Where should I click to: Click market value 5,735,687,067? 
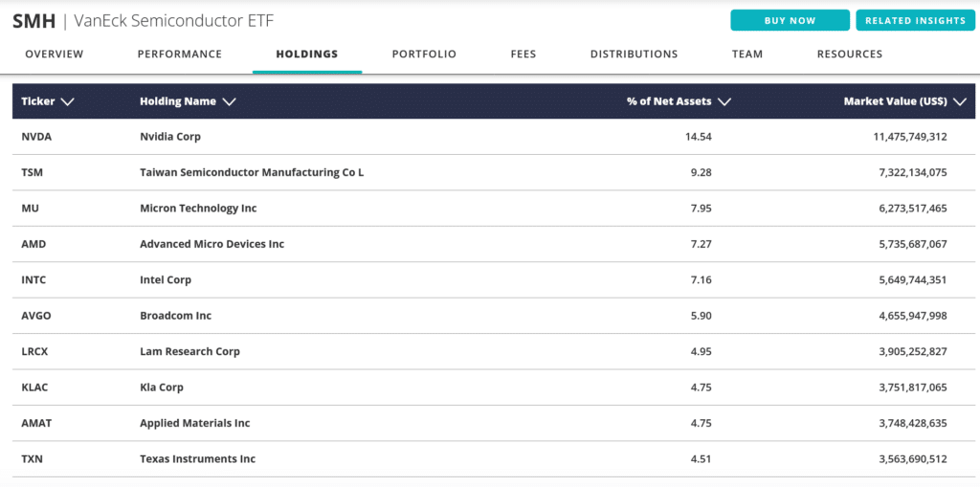pos(913,244)
